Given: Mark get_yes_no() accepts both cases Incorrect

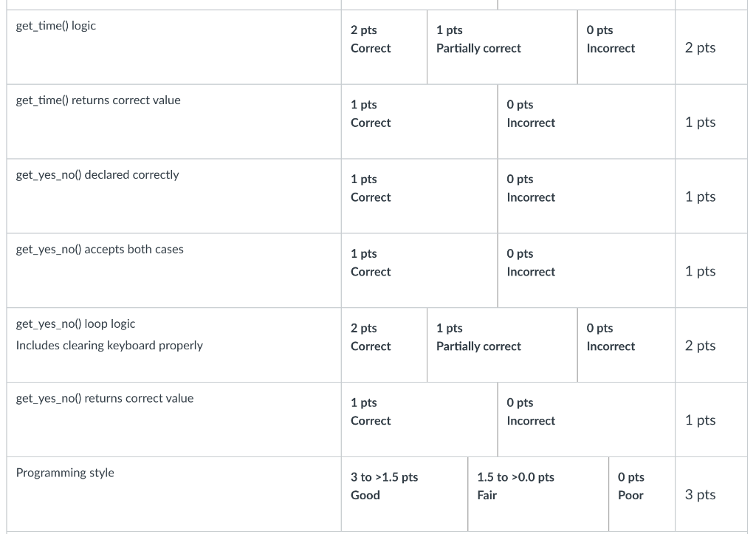Looking at the screenshot, I should (531, 264).
